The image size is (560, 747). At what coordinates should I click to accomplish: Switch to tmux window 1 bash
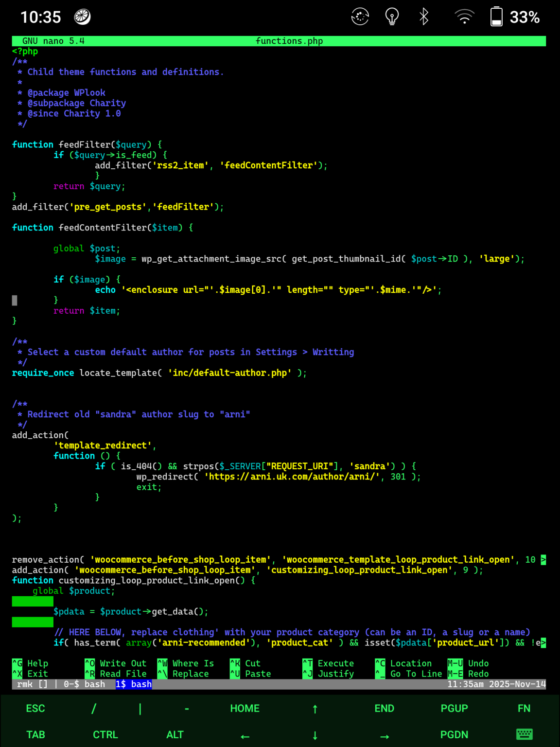coord(134,684)
